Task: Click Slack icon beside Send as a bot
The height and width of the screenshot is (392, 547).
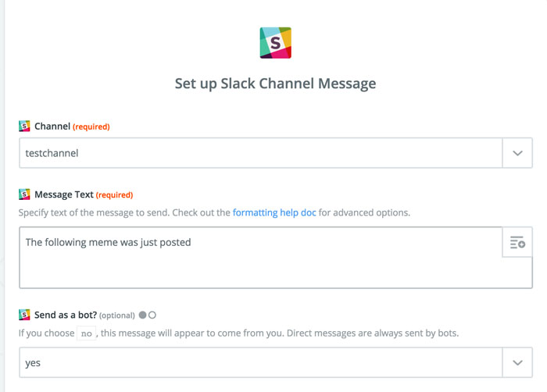Action: coord(24,315)
